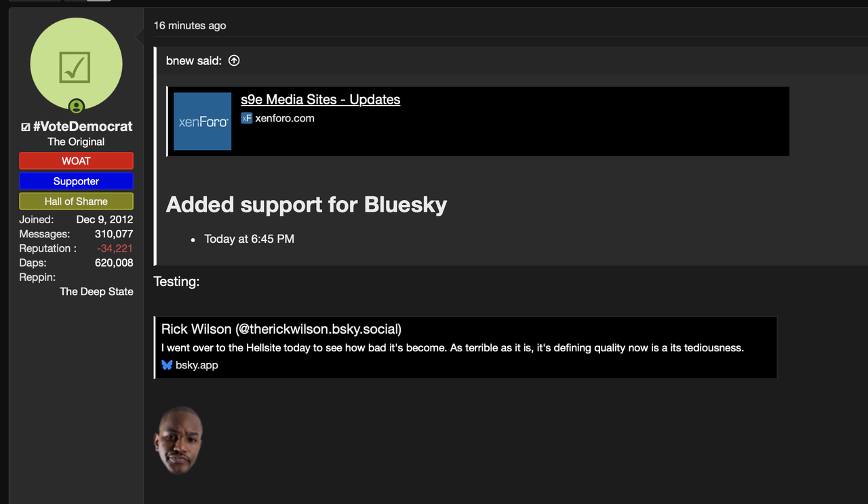Open Rick Wilson Bluesky post title
The image size is (868, 504).
(281, 329)
